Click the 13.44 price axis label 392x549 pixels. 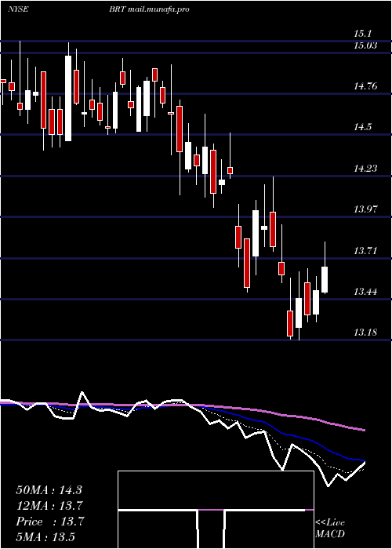coord(365,291)
